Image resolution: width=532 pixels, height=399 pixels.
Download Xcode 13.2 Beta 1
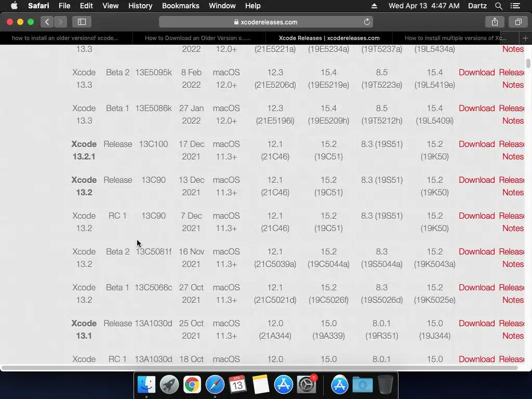477,287
